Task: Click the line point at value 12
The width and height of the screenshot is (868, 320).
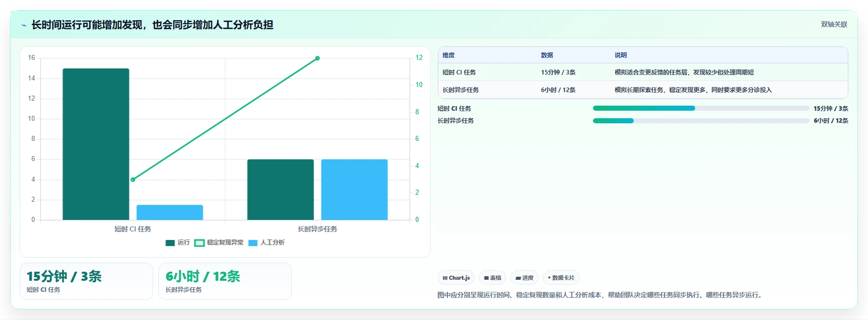Action: [x=317, y=58]
